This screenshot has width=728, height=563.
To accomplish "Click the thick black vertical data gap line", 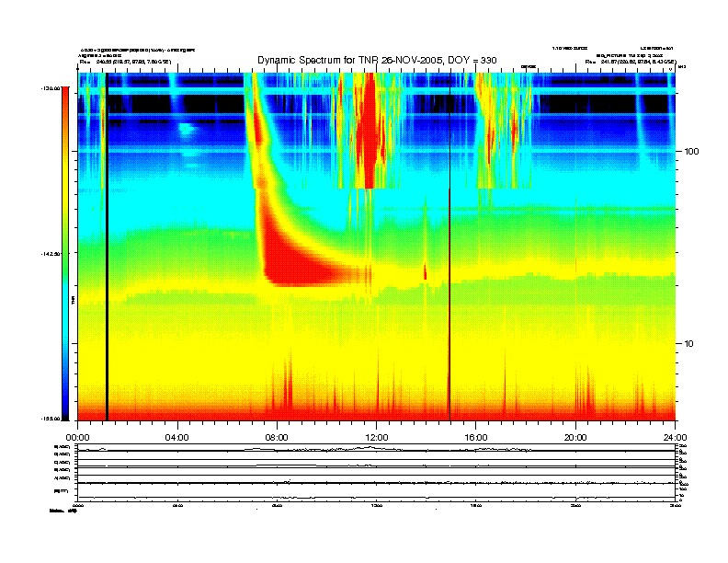I will (x=107, y=247).
